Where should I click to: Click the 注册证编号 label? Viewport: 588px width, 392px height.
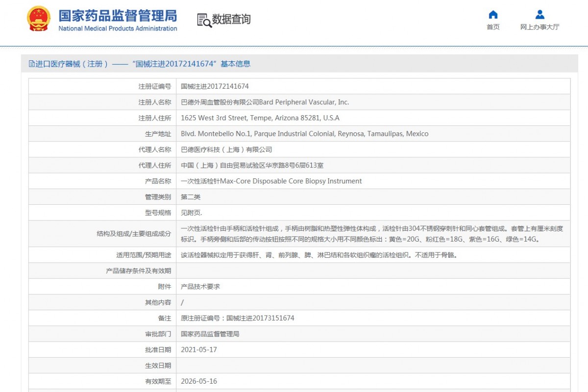coord(155,86)
